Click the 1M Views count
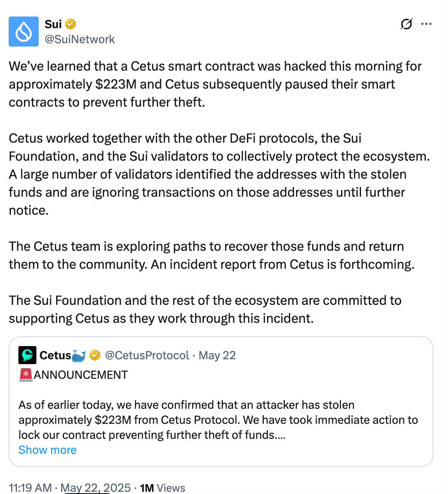 point(162,488)
